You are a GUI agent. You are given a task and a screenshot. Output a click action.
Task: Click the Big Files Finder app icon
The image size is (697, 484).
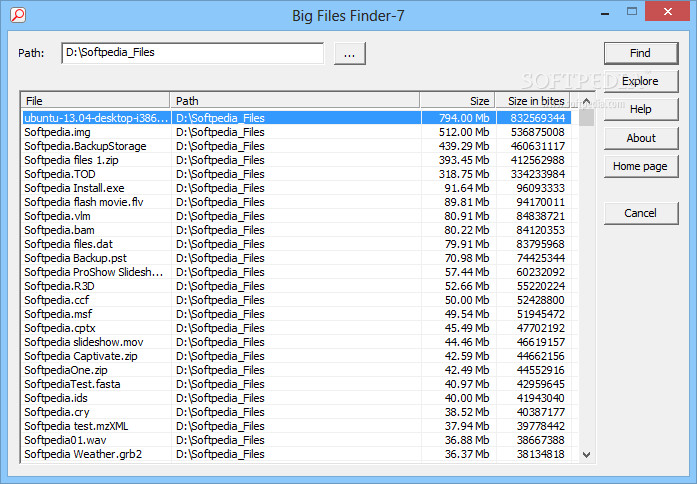pyautogui.click(x=18, y=15)
